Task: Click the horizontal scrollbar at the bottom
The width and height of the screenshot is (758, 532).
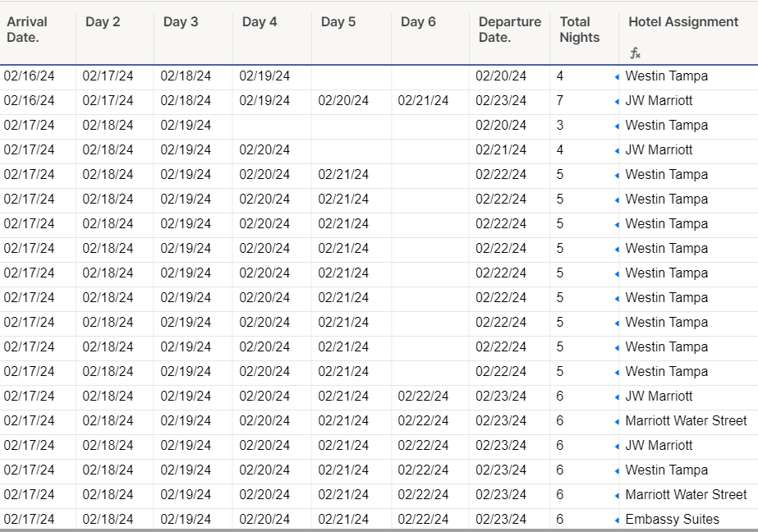Action: (x=378, y=530)
